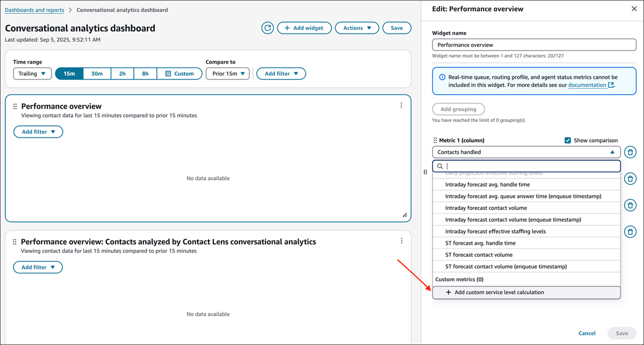The image size is (644, 345).
Task: Open the Actions dropdown menu
Action: pyautogui.click(x=357, y=28)
